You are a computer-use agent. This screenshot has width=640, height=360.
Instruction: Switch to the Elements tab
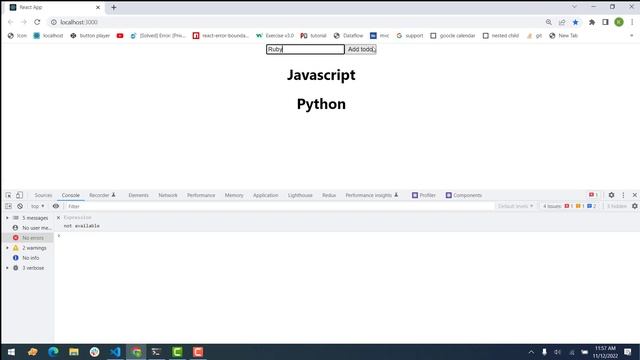(138, 196)
